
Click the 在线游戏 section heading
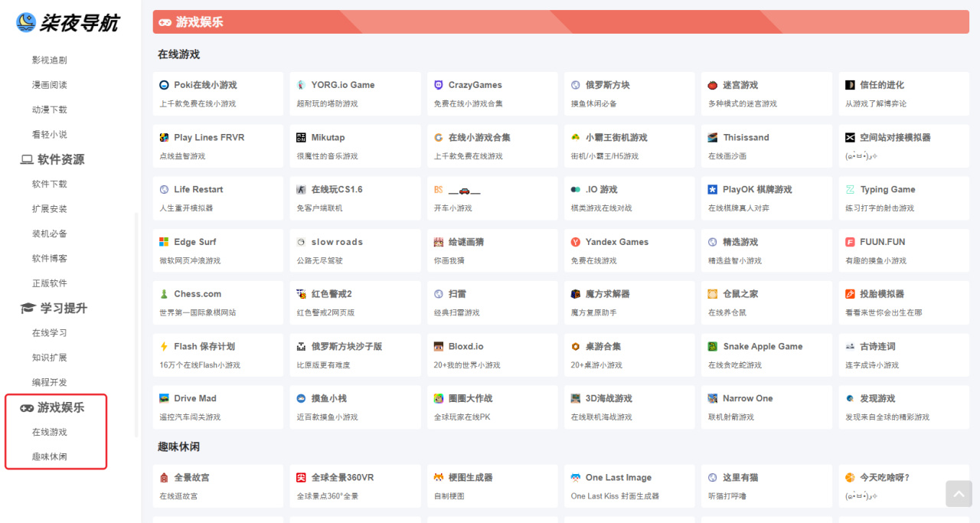point(178,54)
